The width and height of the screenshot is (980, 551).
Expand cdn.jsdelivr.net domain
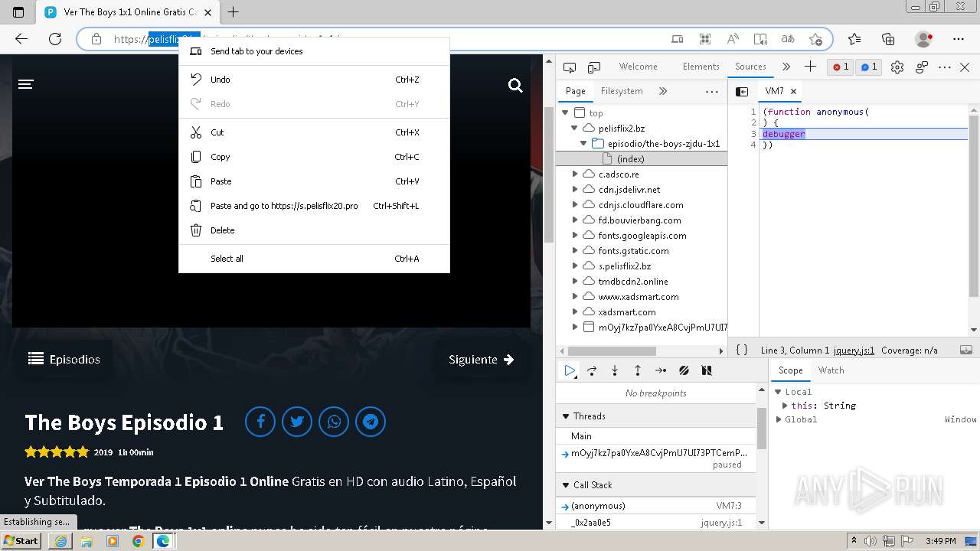tap(575, 189)
